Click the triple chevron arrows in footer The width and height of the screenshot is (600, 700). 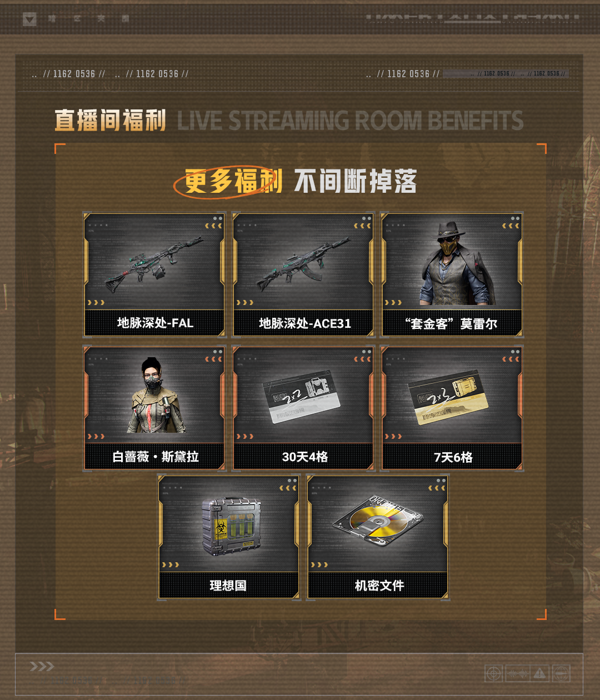click(x=42, y=666)
